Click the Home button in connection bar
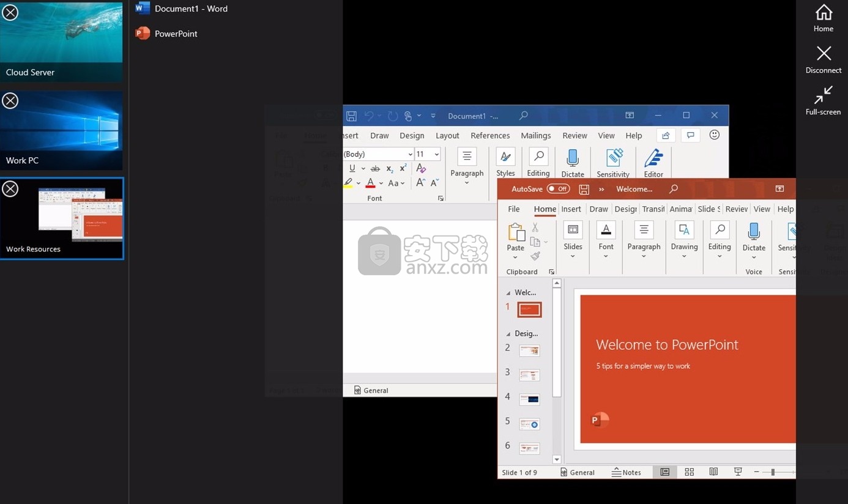Image resolution: width=848 pixels, height=504 pixels. click(824, 18)
